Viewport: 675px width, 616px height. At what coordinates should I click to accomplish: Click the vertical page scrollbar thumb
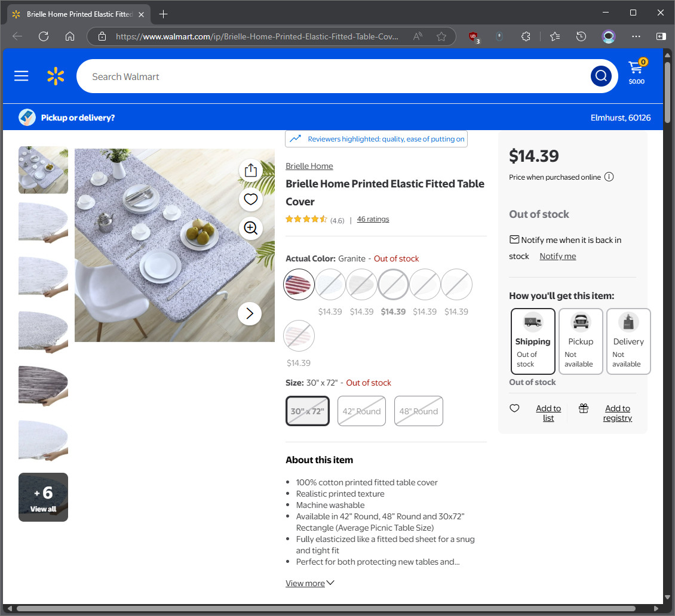pos(667,93)
